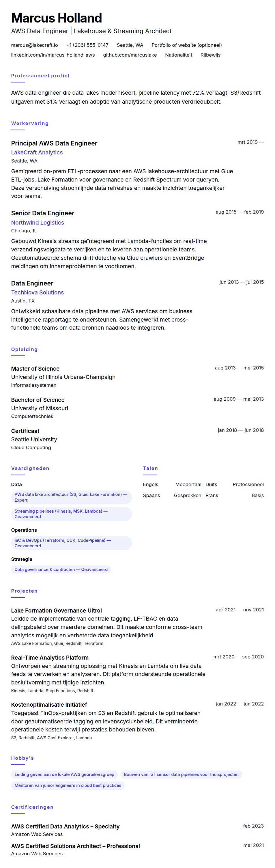
Task: Click Leiding geven aan lokale AWS gebruikersgroep tag
Action: (64, 774)
